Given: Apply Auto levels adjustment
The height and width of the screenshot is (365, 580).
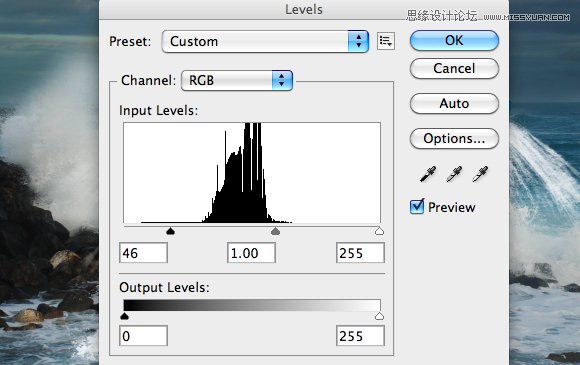Looking at the screenshot, I should pyautogui.click(x=454, y=103).
